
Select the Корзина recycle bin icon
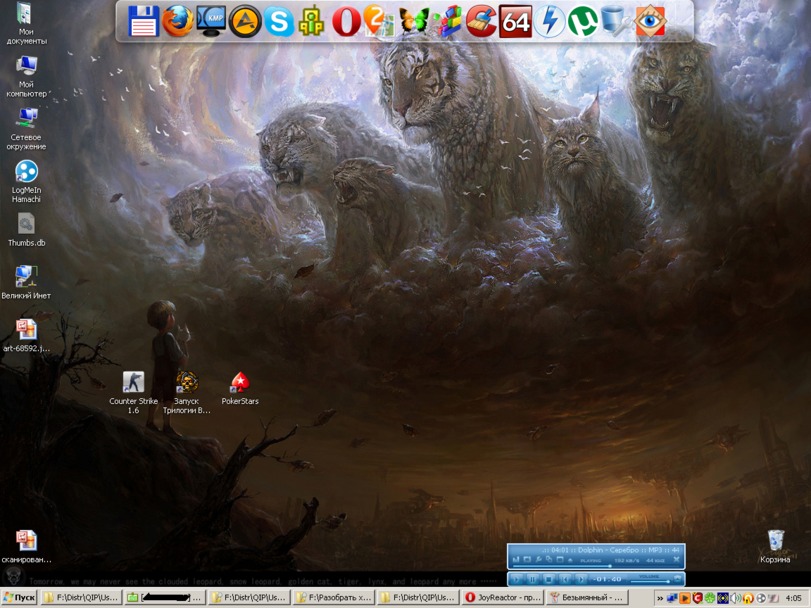(x=775, y=546)
